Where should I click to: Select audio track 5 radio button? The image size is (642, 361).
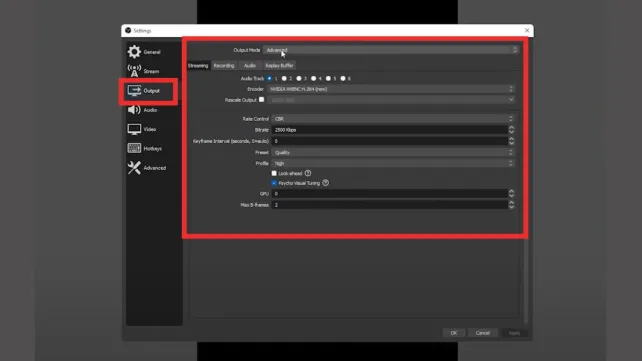tap(328, 78)
